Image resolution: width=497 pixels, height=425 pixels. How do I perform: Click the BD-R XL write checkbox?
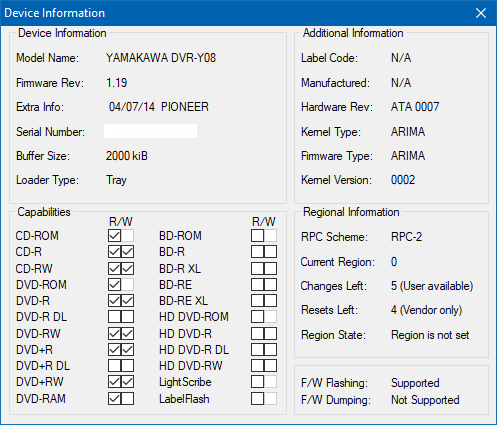(x=270, y=268)
